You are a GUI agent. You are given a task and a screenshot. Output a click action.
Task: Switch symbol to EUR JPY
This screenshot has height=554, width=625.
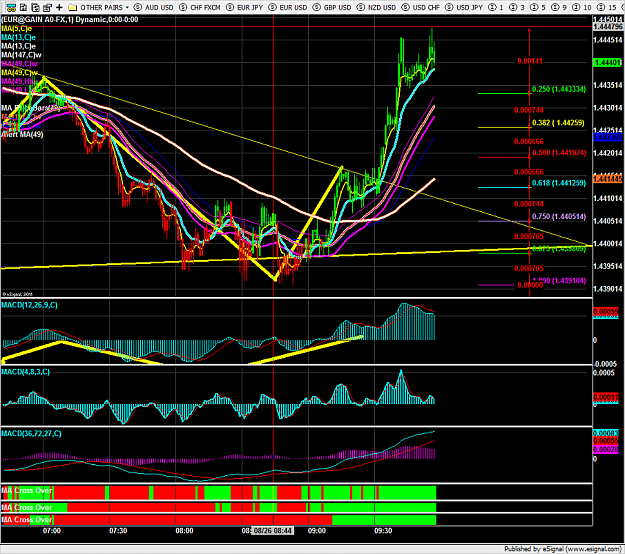(x=244, y=7)
